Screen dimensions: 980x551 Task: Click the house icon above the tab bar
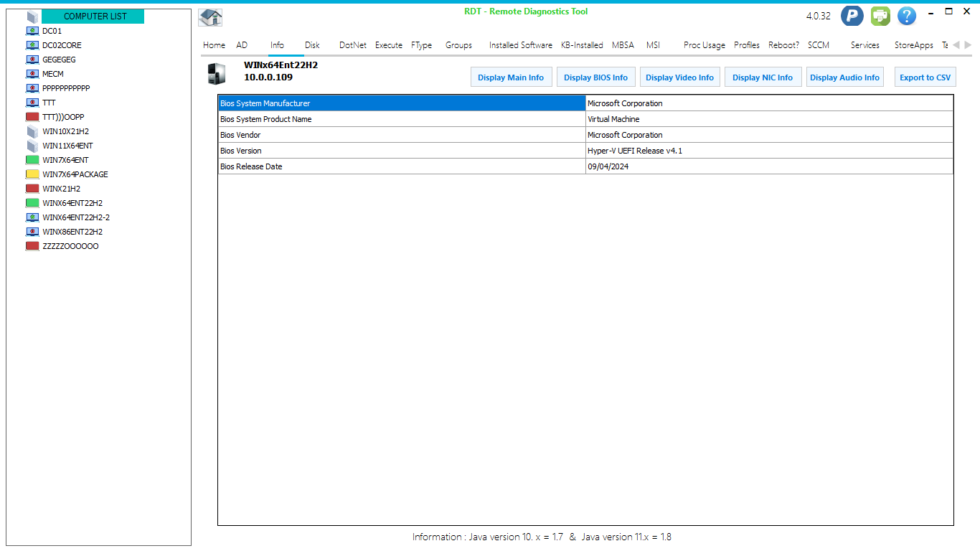coord(210,17)
